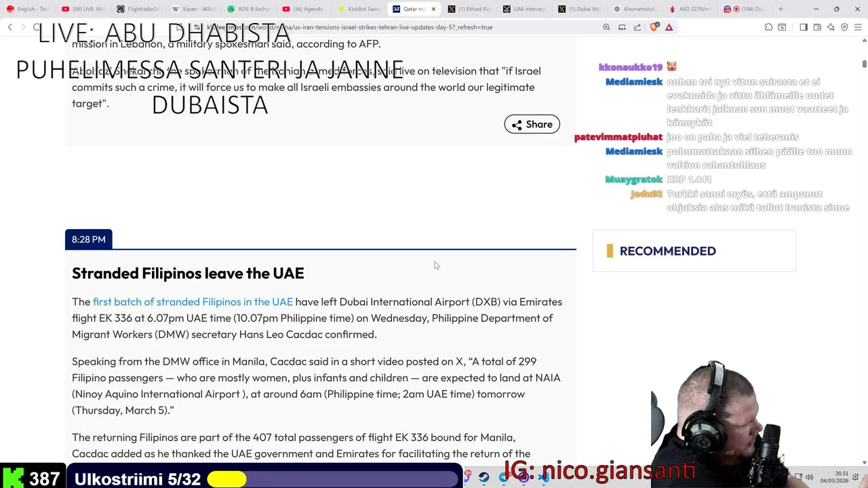Image resolution: width=868 pixels, height=488 pixels.
Task: Open the browser main hamburger menu
Action: [858, 27]
